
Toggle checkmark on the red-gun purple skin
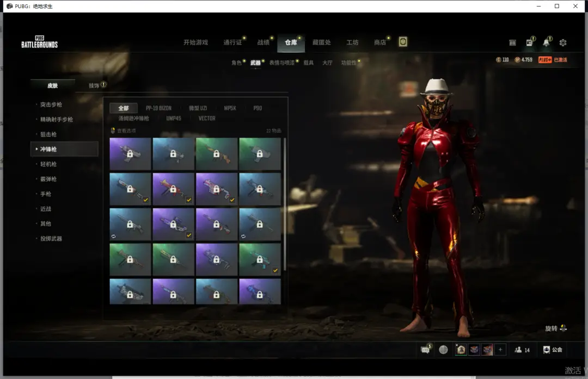pyautogui.click(x=188, y=200)
